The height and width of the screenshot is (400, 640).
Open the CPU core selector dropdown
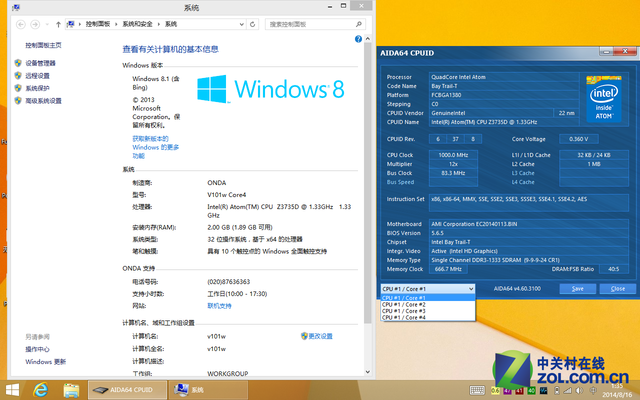(428, 289)
